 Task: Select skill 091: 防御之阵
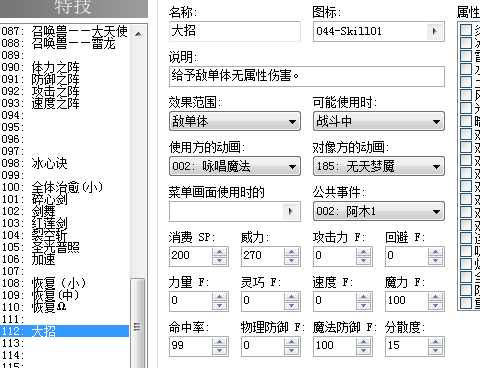coord(65,79)
